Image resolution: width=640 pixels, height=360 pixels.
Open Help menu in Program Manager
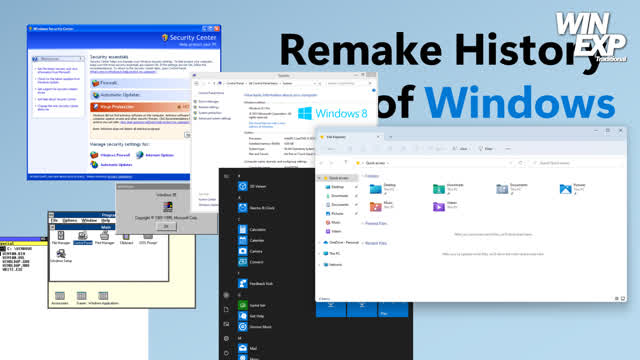tap(105, 220)
